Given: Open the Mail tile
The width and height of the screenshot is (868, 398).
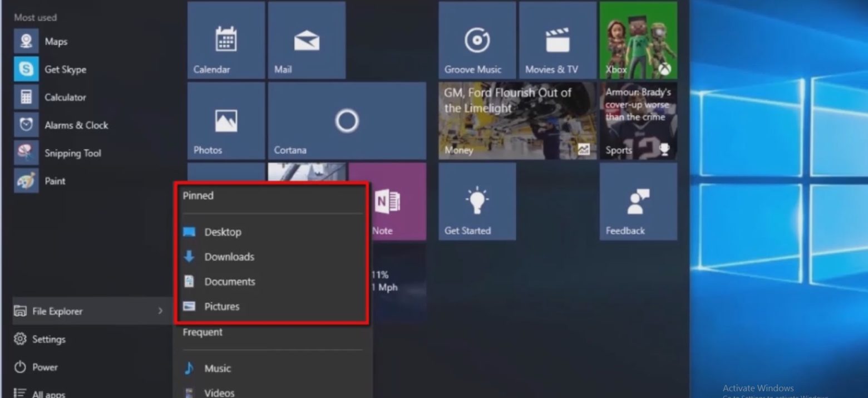Looking at the screenshot, I should (307, 40).
